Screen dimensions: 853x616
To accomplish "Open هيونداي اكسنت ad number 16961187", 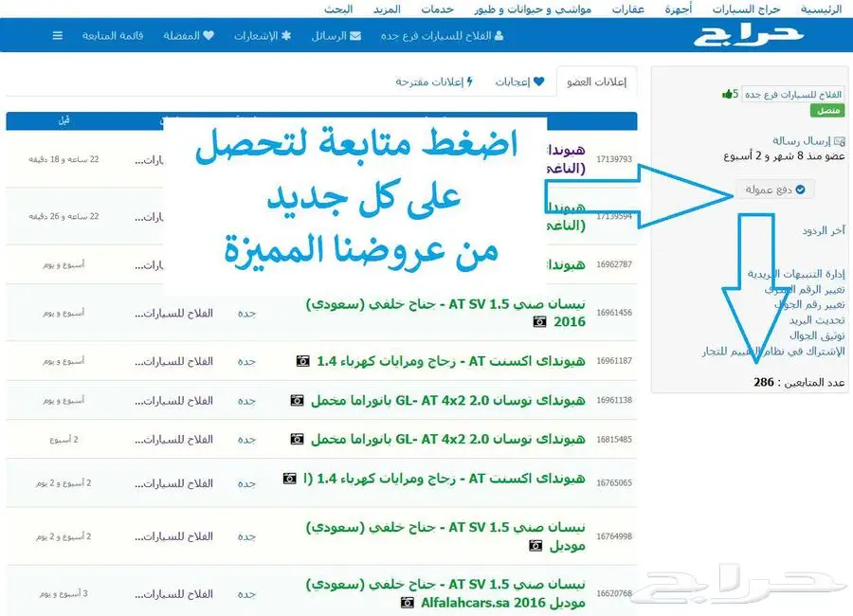I will [451, 361].
